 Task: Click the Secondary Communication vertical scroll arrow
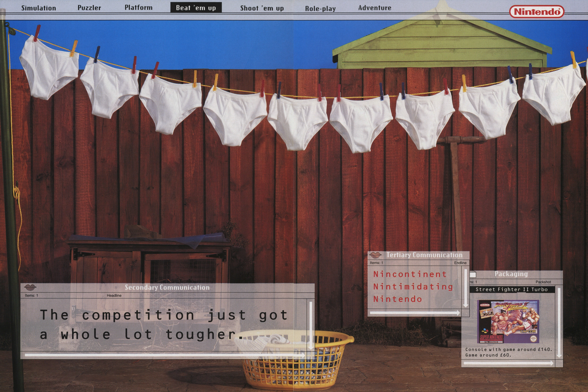tap(311, 326)
